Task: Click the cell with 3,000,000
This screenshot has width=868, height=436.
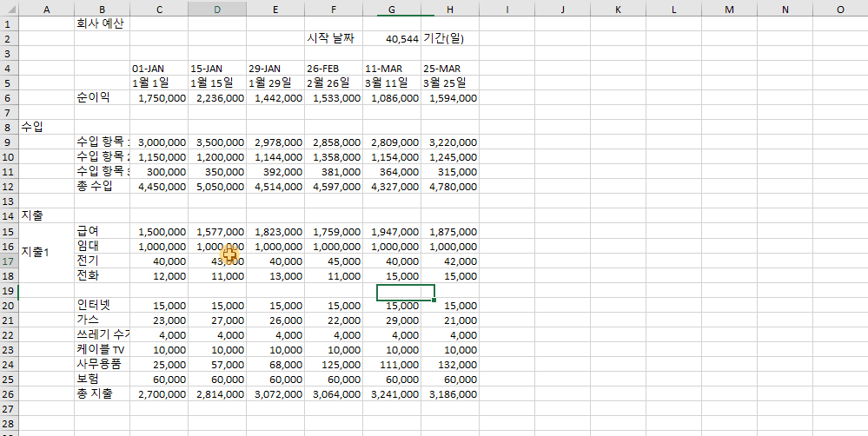Action: tap(159, 142)
